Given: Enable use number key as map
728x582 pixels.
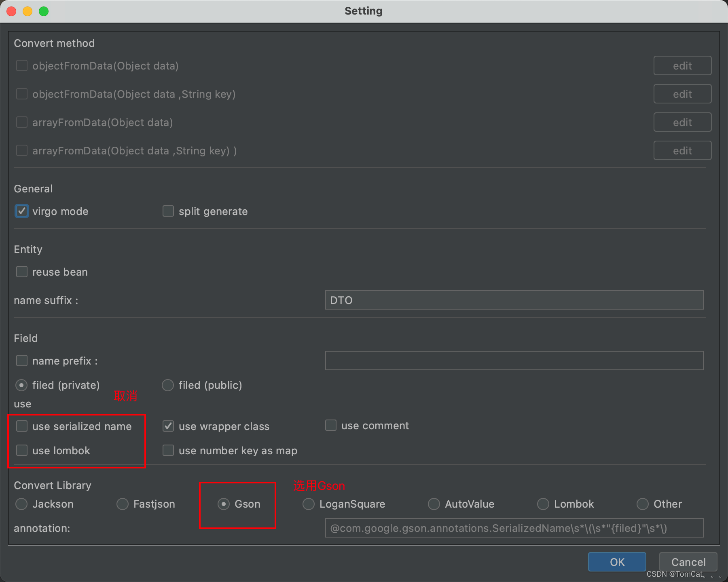Looking at the screenshot, I should (x=168, y=450).
